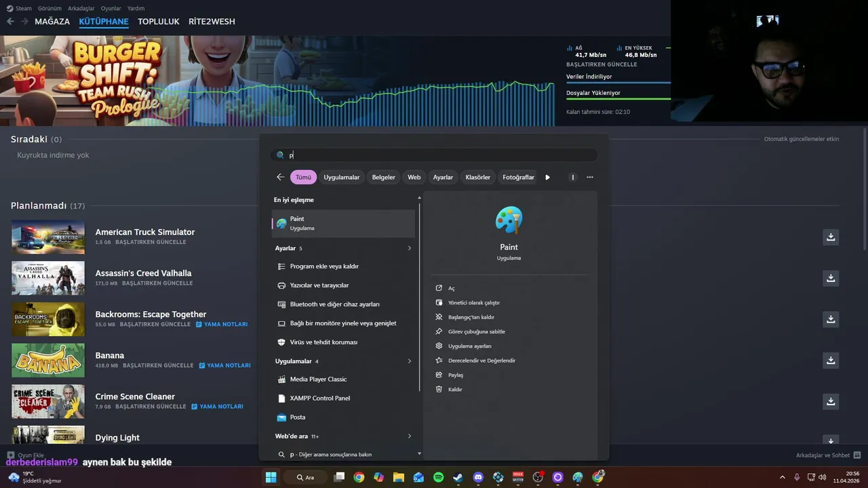Select the Tümü search filter
868x488 pixels.
pyautogui.click(x=303, y=177)
